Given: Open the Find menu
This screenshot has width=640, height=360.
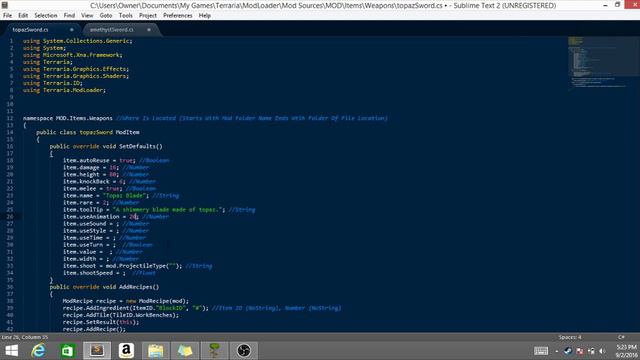Looking at the screenshot, I should (69, 16).
